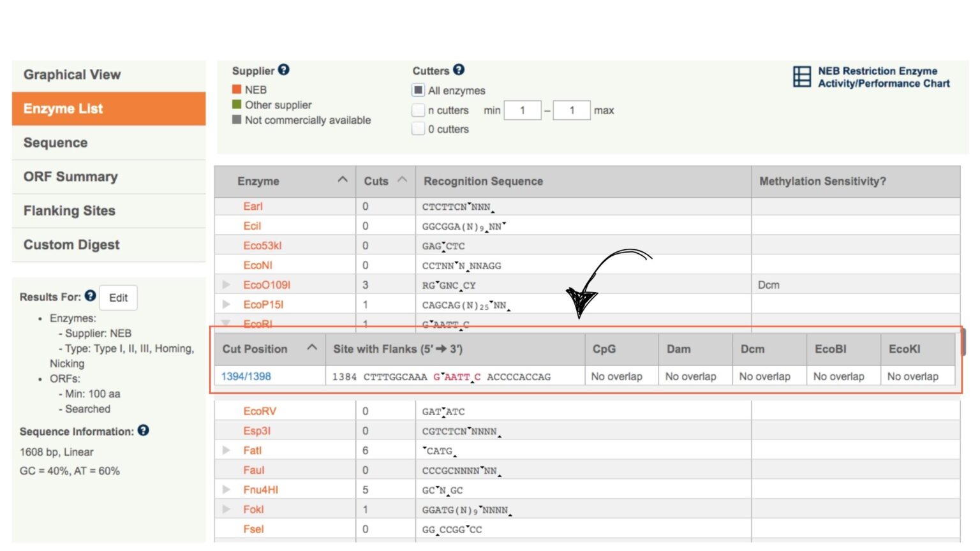
Task: Open the Supplier help icon
Action: click(x=283, y=70)
